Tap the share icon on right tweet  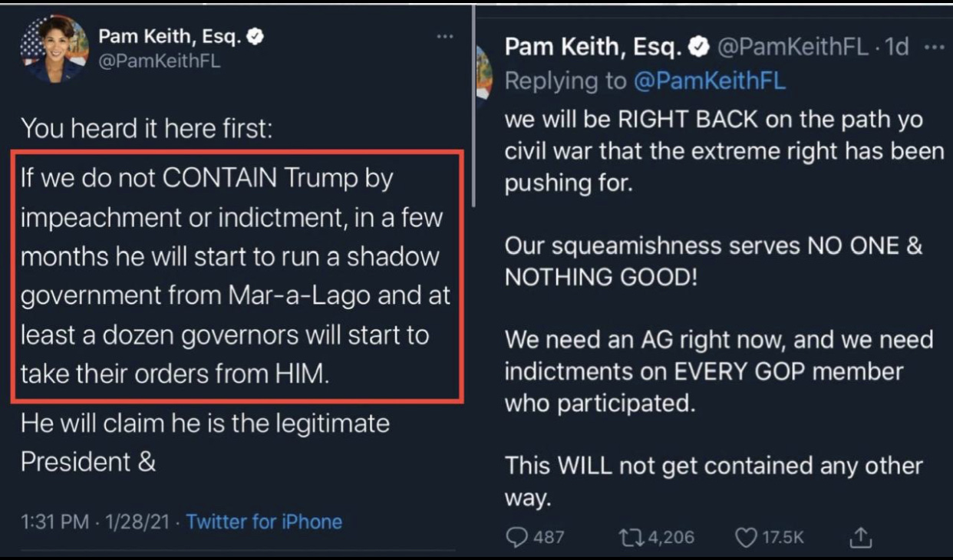point(861,536)
